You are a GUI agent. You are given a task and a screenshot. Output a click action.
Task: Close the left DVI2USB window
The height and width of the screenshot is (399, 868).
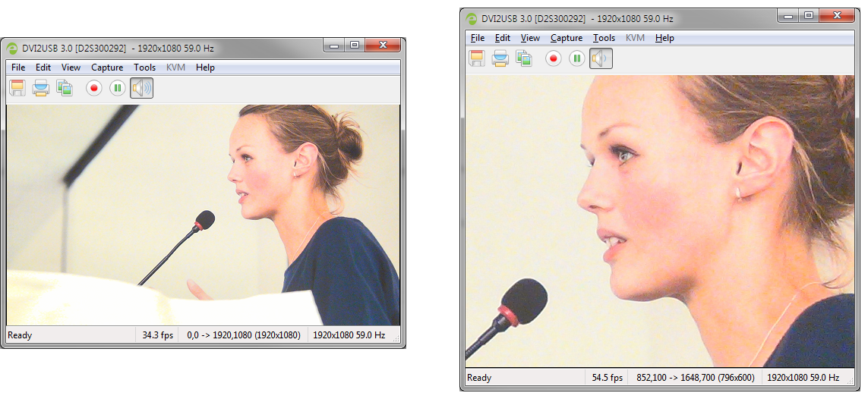[x=383, y=46]
